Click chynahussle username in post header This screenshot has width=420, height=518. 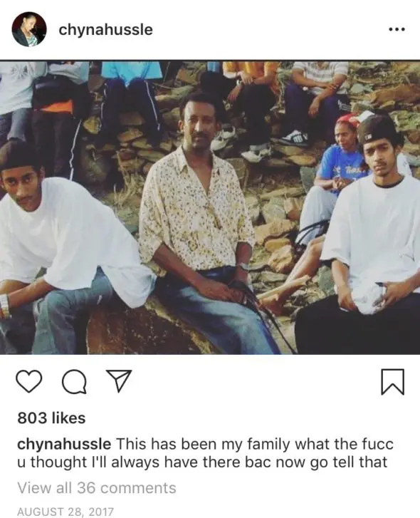(105, 30)
